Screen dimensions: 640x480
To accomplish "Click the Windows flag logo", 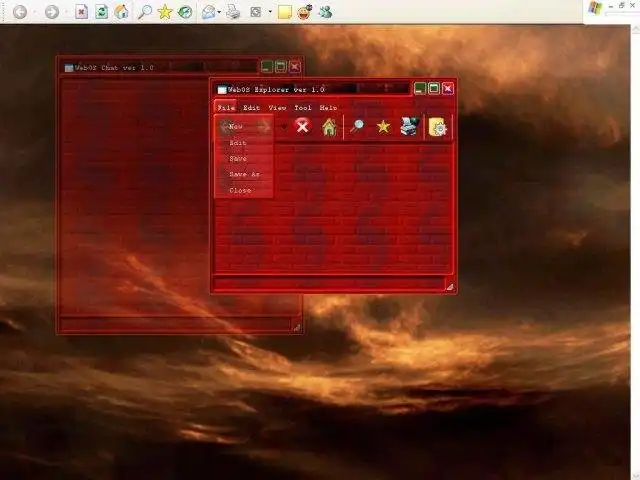I will [595, 8].
